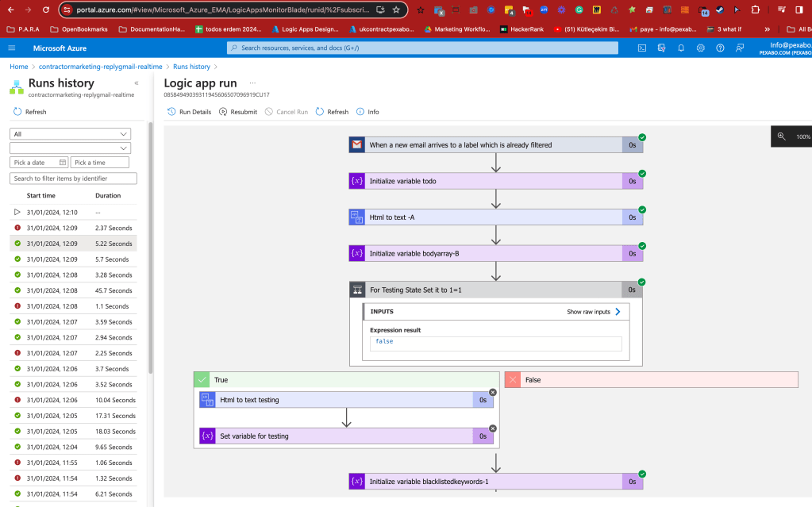Open the HackerRank bookmark
812x507 pixels.
click(x=521, y=29)
